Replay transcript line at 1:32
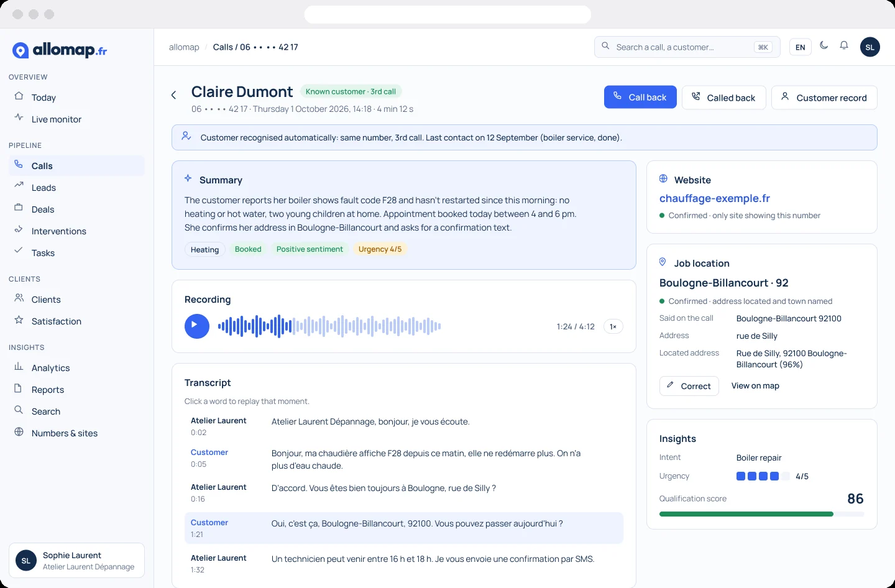The width and height of the screenshot is (895, 588). point(404,564)
